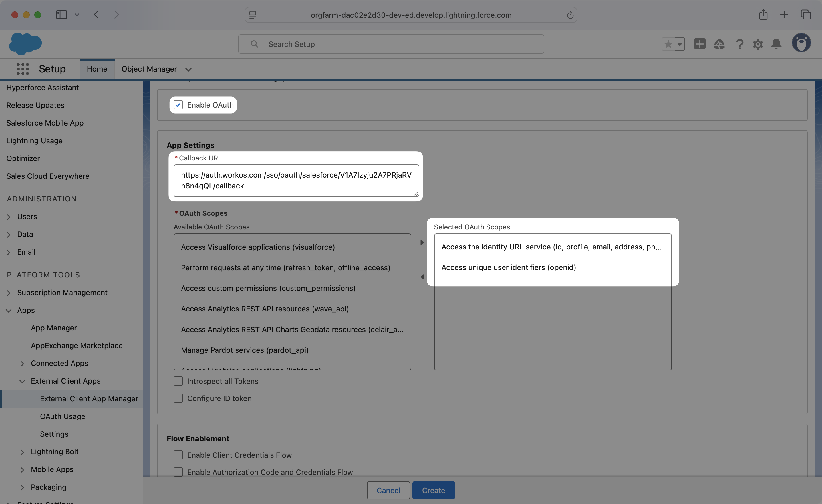Open the Global Actions plus icon

[700, 44]
